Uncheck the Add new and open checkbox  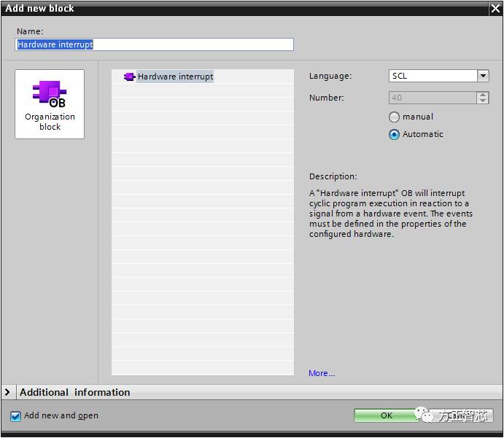point(15,416)
